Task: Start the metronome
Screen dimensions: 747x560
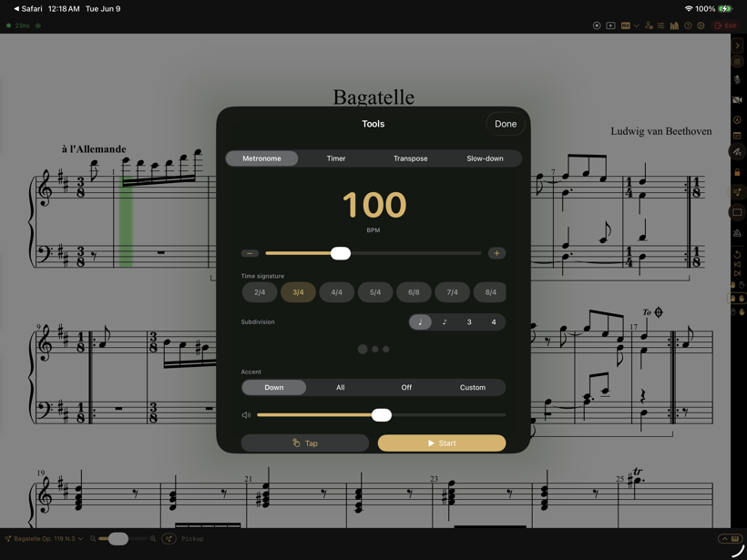Action: coord(442,443)
